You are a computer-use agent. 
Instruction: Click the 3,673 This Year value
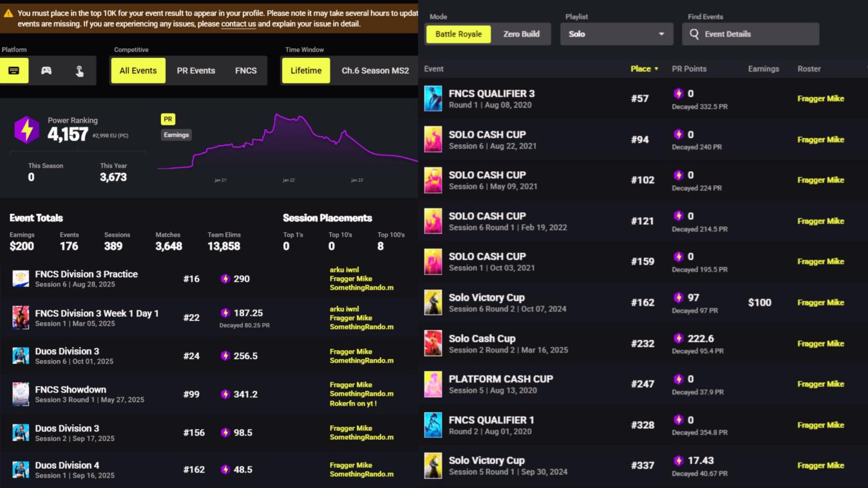(x=113, y=177)
